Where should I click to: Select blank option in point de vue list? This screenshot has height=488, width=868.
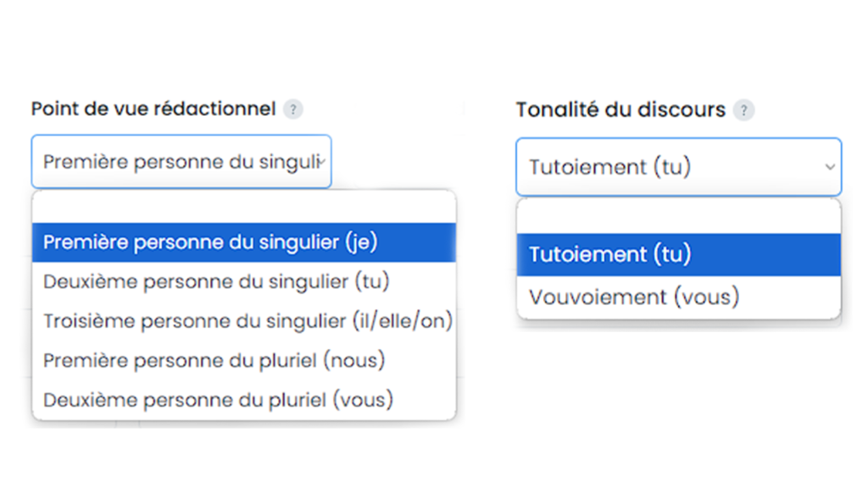click(x=244, y=208)
